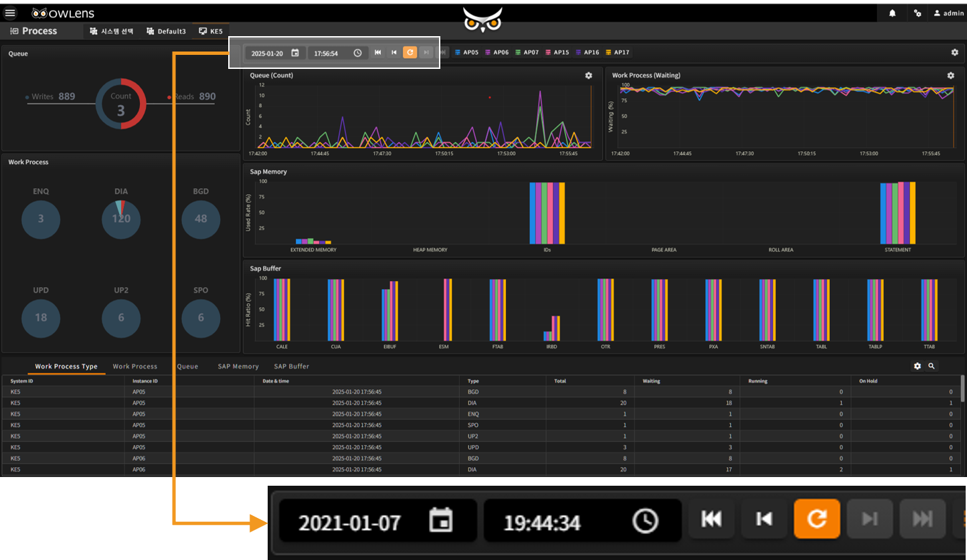Open the hamburger menu in the top bar

point(10,13)
